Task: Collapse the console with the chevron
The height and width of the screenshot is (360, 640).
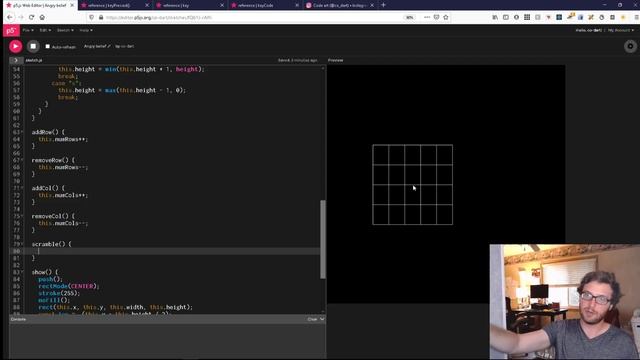Action: pos(322,319)
